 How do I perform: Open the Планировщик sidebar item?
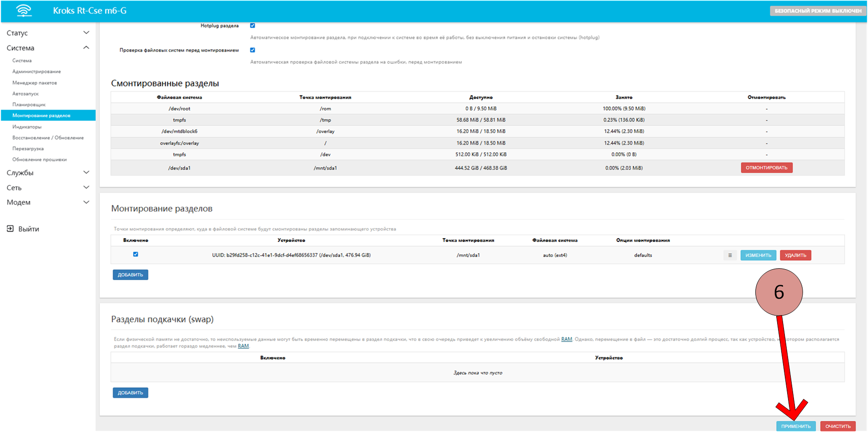pyautogui.click(x=29, y=105)
